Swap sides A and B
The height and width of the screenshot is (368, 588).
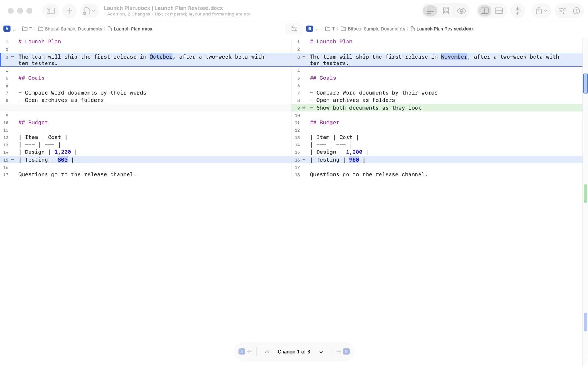click(x=294, y=29)
